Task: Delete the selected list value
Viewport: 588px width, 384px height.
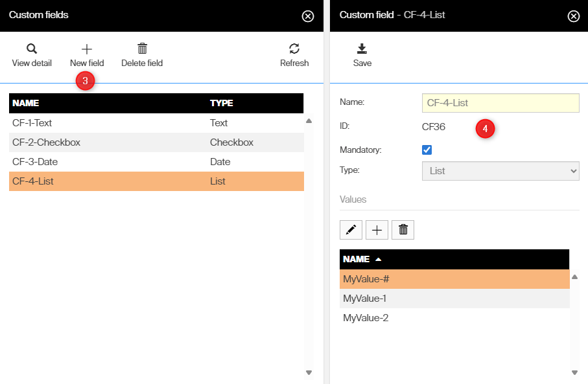Action: pyautogui.click(x=403, y=230)
